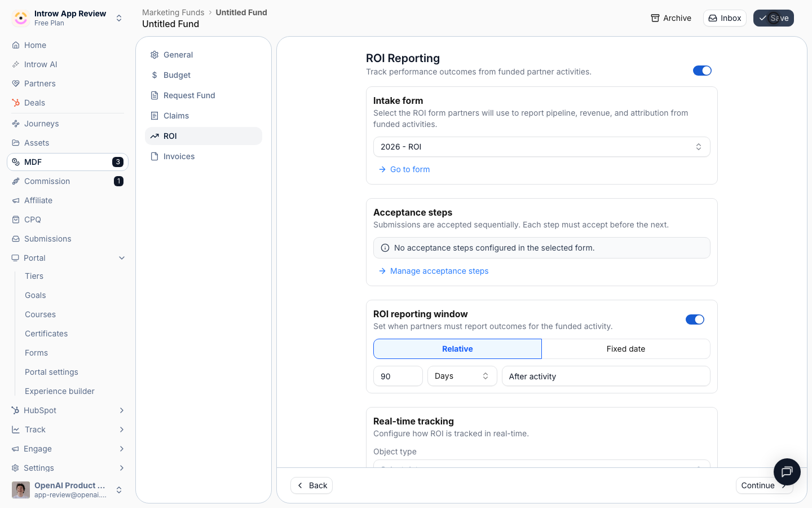Click the ROI trending arrow icon
The height and width of the screenshot is (508, 812).
pyautogui.click(x=155, y=136)
